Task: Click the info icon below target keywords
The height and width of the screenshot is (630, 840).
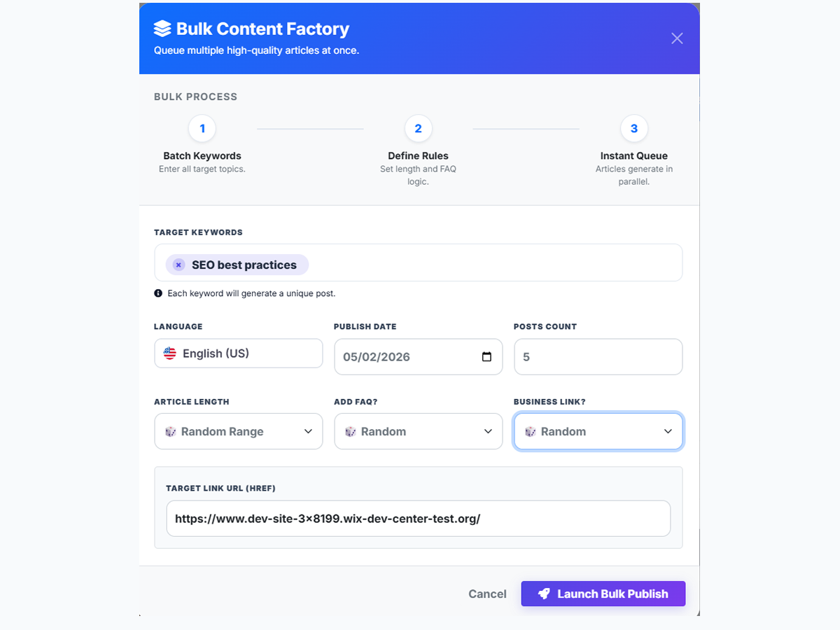Action: [x=158, y=293]
